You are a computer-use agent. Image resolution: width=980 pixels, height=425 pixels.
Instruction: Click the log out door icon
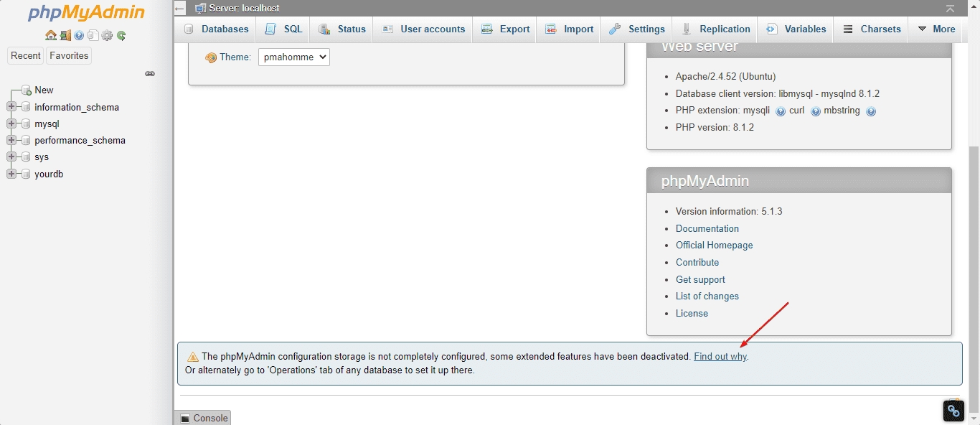[65, 35]
